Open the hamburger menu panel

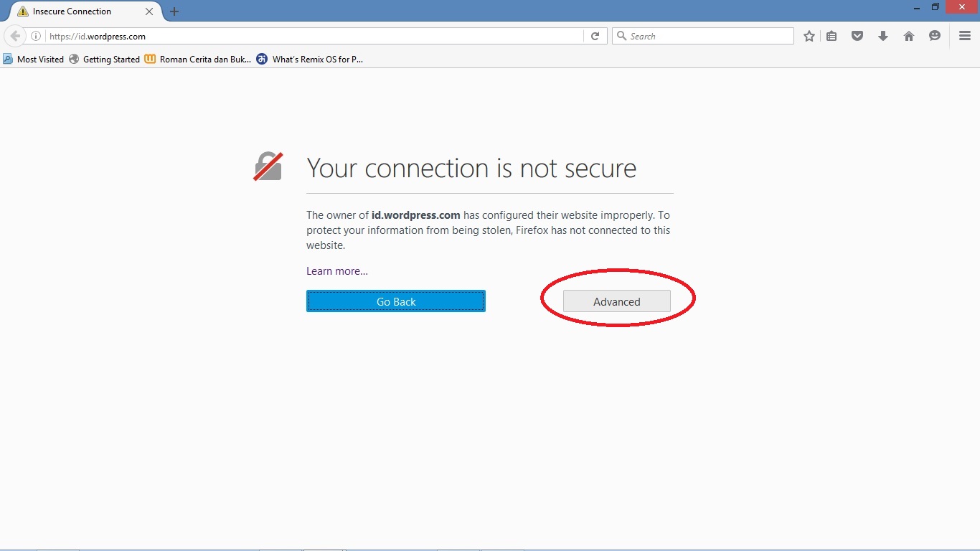pyautogui.click(x=965, y=36)
